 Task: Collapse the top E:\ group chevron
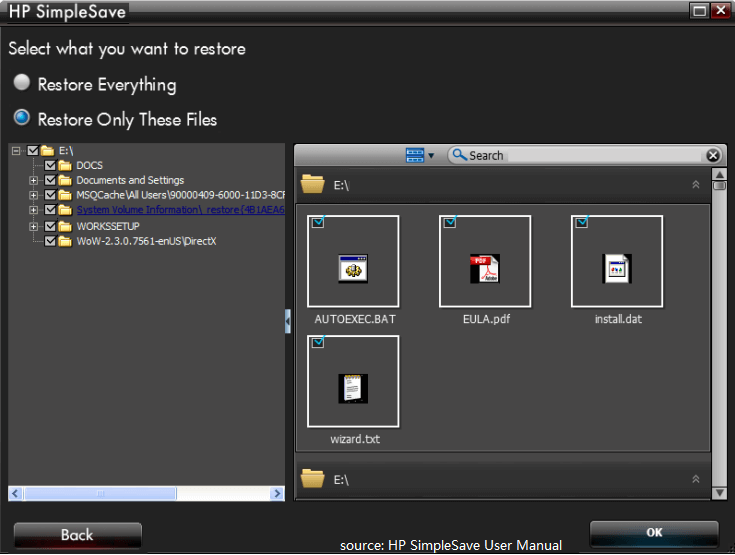coord(696,185)
